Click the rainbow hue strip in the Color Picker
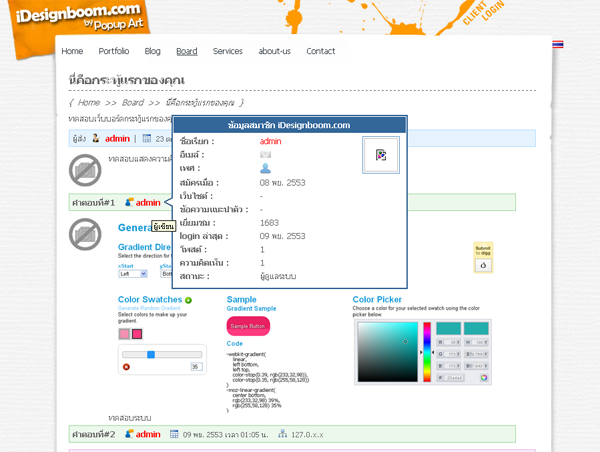 (x=427, y=352)
